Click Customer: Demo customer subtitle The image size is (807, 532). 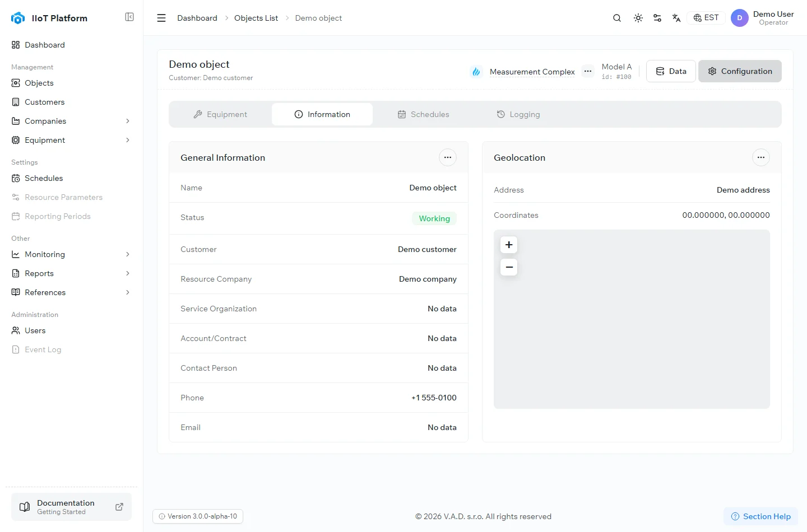[211, 78]
